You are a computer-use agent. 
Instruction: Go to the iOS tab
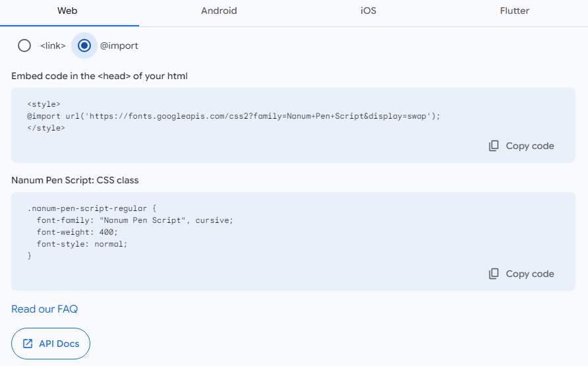coord(368,11)
